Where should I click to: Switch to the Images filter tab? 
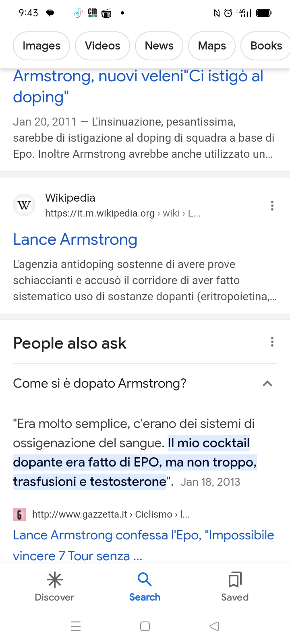[41, 46]
